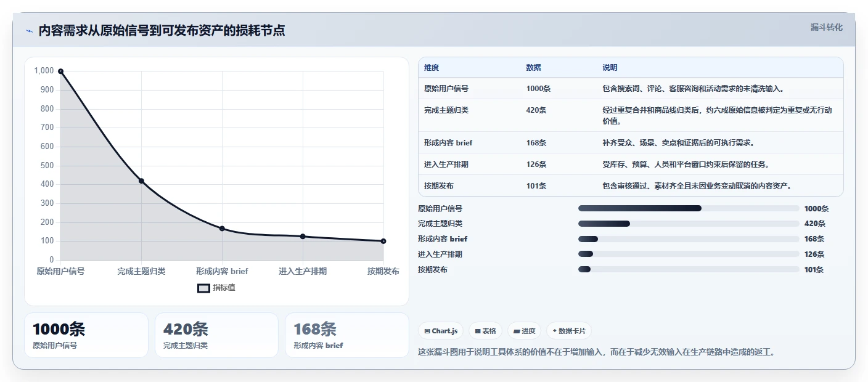The width and height of the screenshot is (868, 382).
Task: Click the 1000条 value beside the progress bar
Action: [817, 209]
